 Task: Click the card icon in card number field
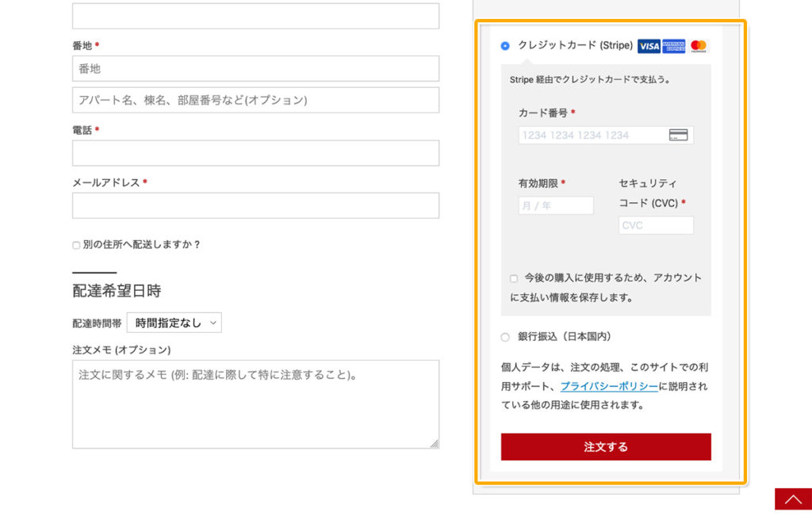pos(678,135)
